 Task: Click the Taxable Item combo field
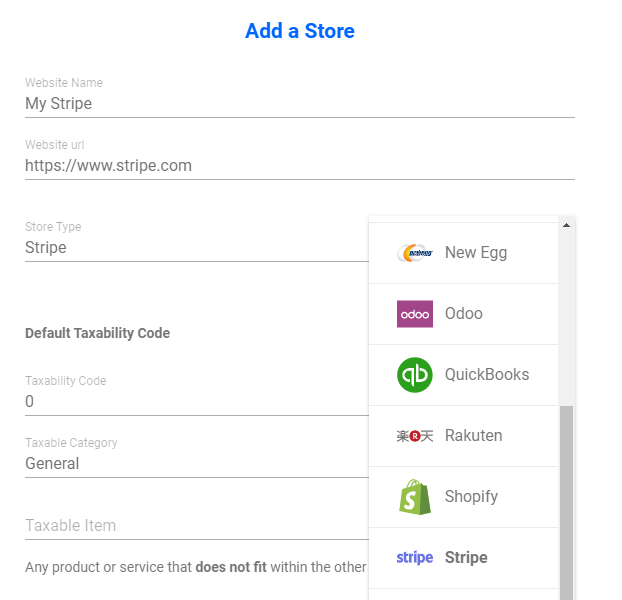[197, 525]
